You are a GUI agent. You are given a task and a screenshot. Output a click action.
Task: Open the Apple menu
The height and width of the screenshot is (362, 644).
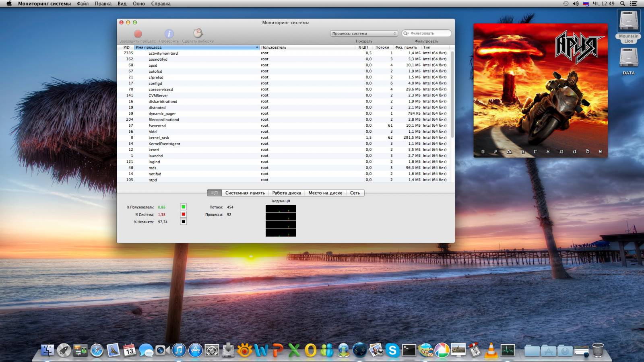click(x=9, y=4)
